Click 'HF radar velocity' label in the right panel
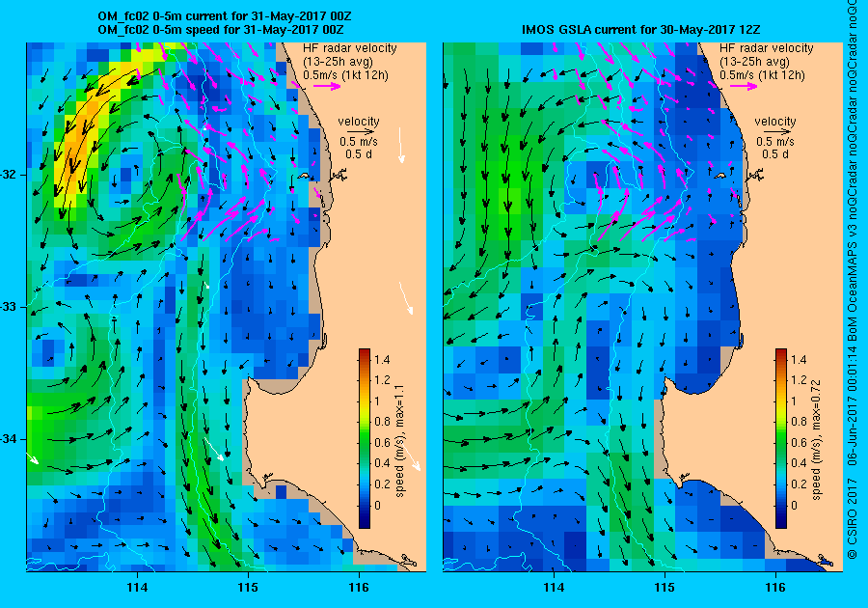The height and width of the screenshot is (608, 868). coord(767,48)
